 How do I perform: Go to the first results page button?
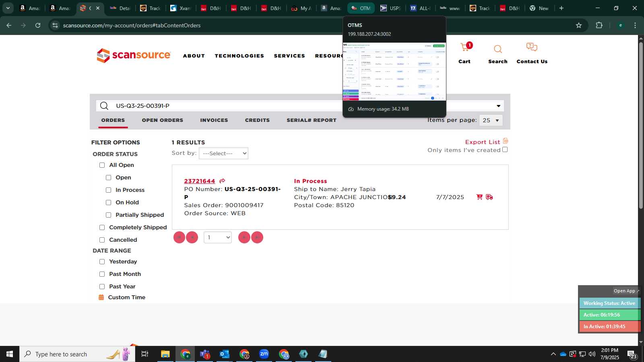[179, 237]
